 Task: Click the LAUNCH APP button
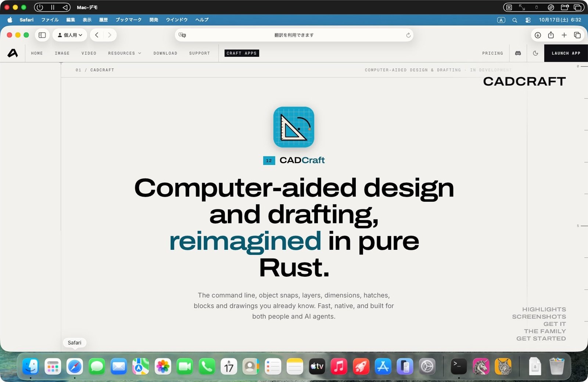(x=566, y=53)
